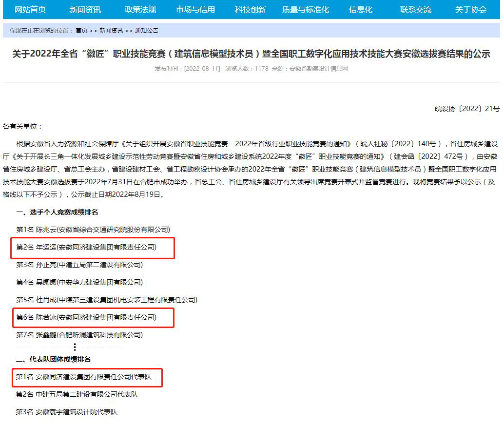Click the article headline about 徽匠 competition
Viewport: 504px width, 425px height.
point(251,54)
